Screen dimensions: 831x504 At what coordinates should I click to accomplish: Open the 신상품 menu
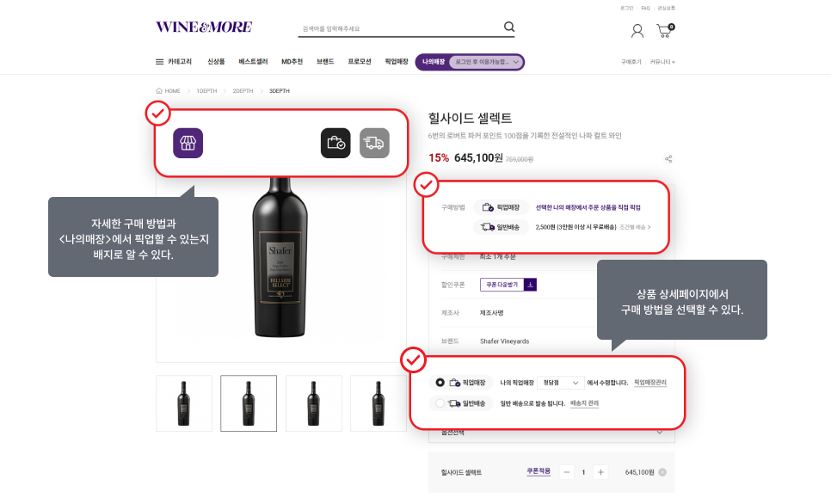[x=216, y=62]
